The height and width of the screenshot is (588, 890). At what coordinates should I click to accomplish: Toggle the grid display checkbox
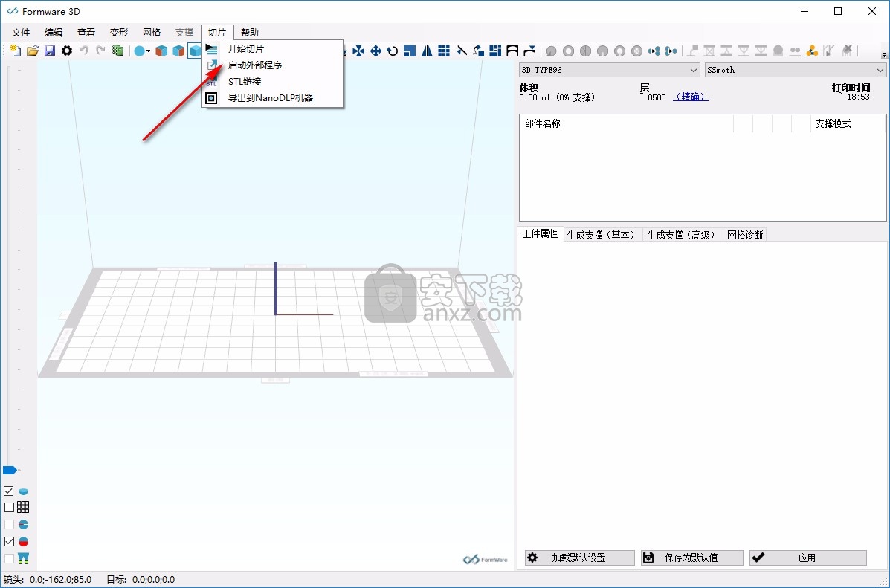coord(9,508)
